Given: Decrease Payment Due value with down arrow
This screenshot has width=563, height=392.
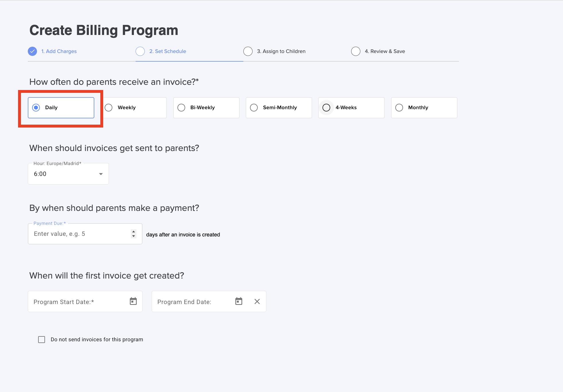Looking at the screenshot, I should pos(134,236).
